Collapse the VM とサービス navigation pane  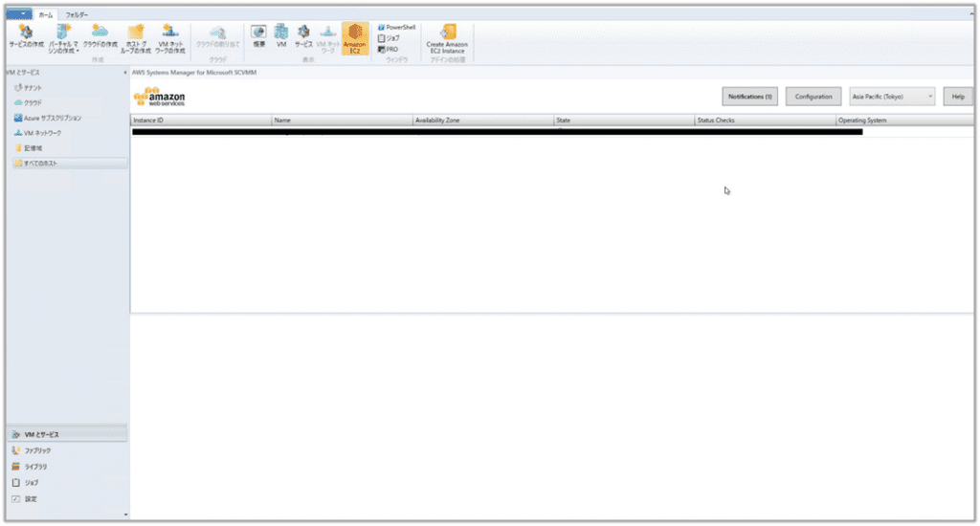pos(125,73)
